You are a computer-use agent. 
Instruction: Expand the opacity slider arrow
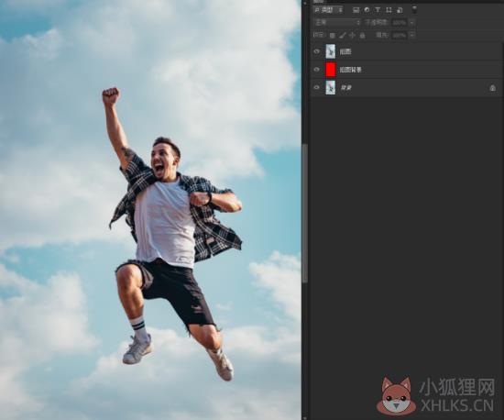[x=411, y=23]
